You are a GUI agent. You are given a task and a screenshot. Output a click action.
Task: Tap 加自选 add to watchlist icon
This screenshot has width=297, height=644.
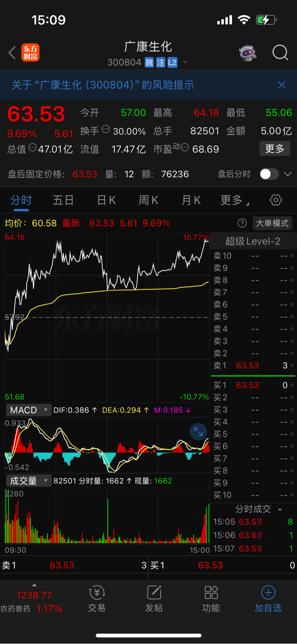click(x=268, y=599)
